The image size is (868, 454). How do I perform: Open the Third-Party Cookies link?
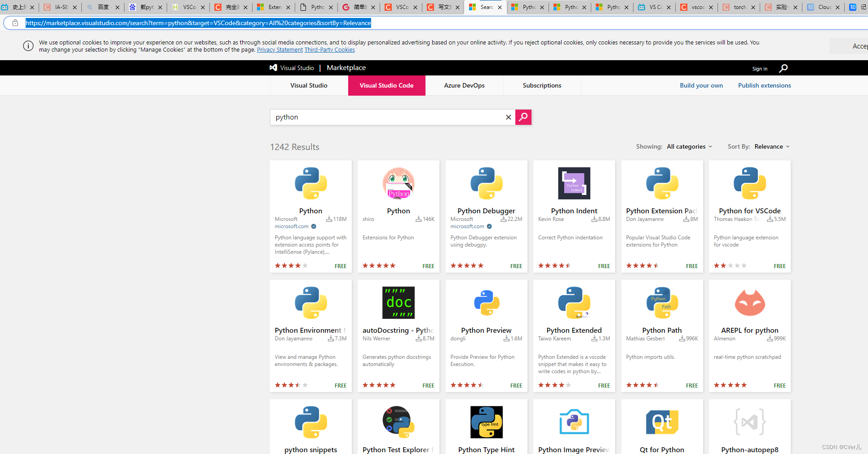tap(330, 50)
